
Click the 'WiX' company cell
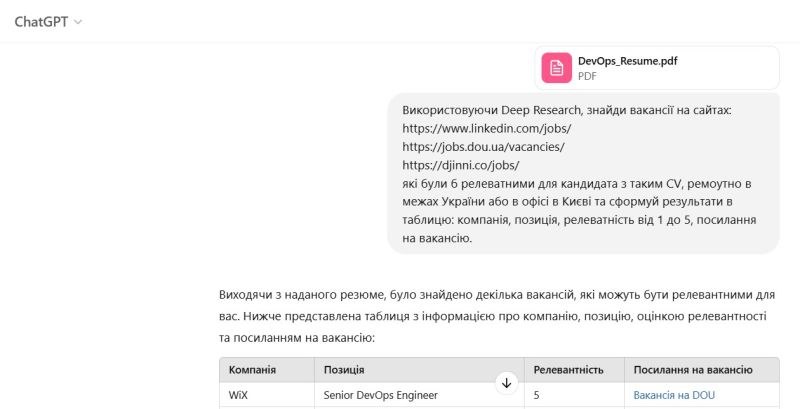click(x=267, y=395)
